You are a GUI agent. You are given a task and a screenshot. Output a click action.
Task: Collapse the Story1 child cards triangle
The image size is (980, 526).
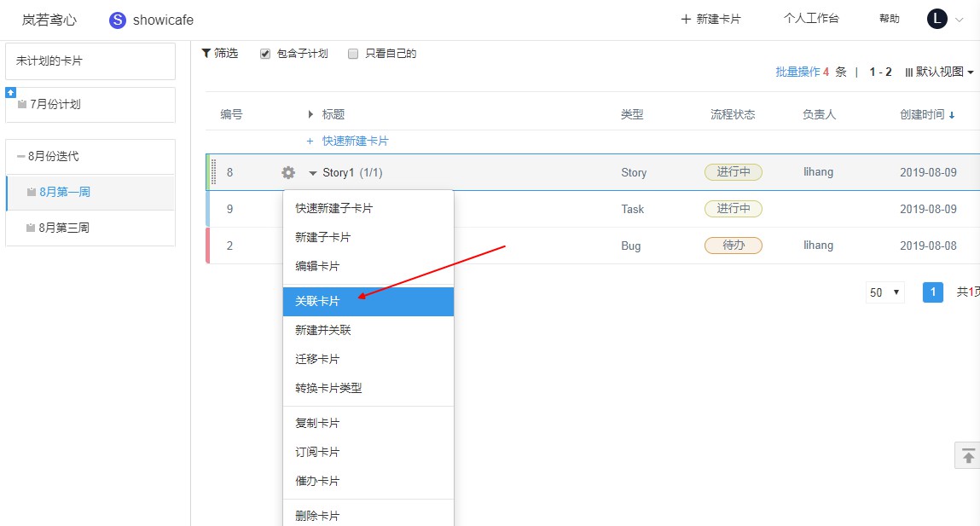tap(312, 173)
